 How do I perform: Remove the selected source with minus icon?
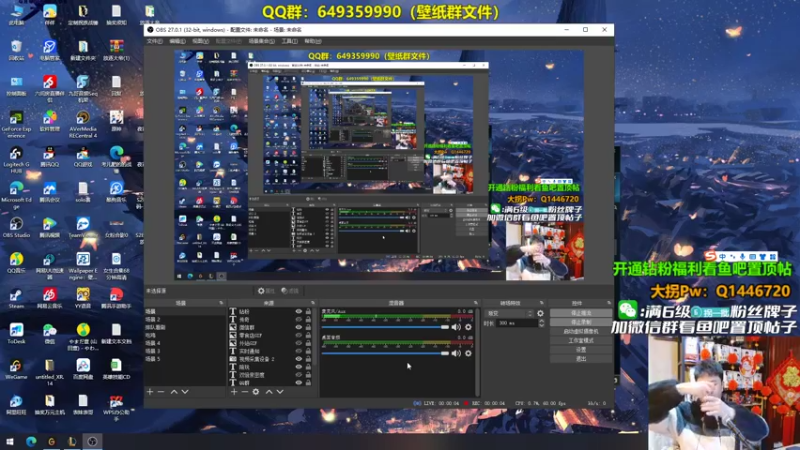coord(245,392)
